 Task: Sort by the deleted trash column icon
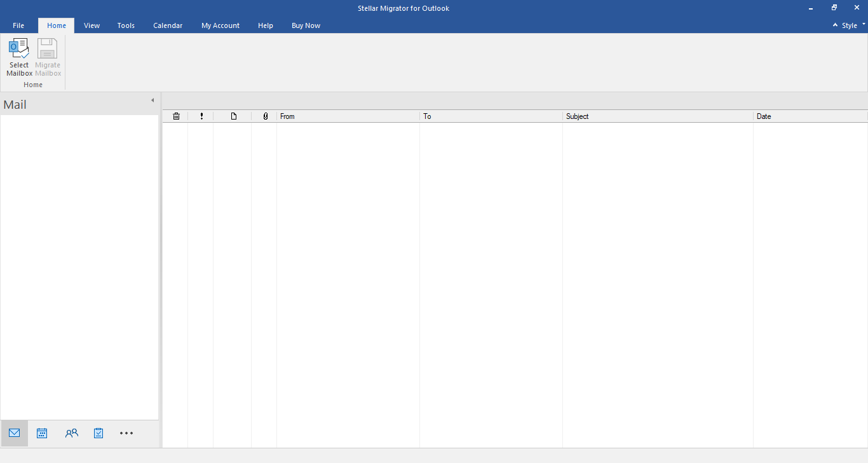pyautogui.click(x=176, y=116)
